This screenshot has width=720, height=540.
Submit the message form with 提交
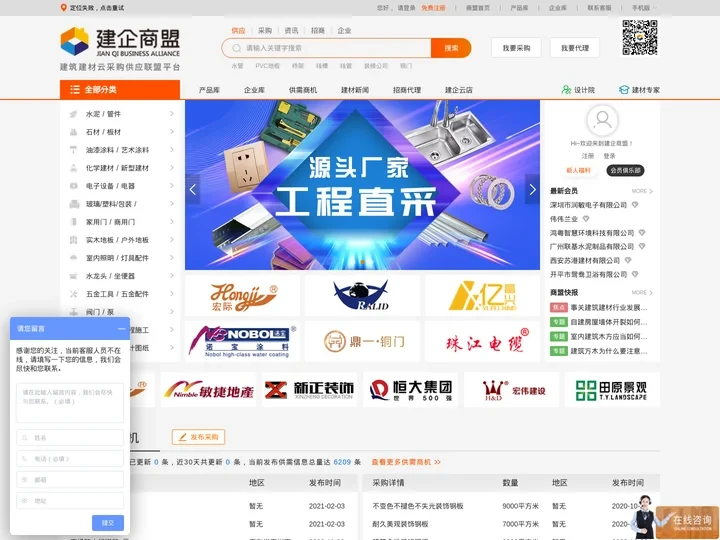(108, 523)
